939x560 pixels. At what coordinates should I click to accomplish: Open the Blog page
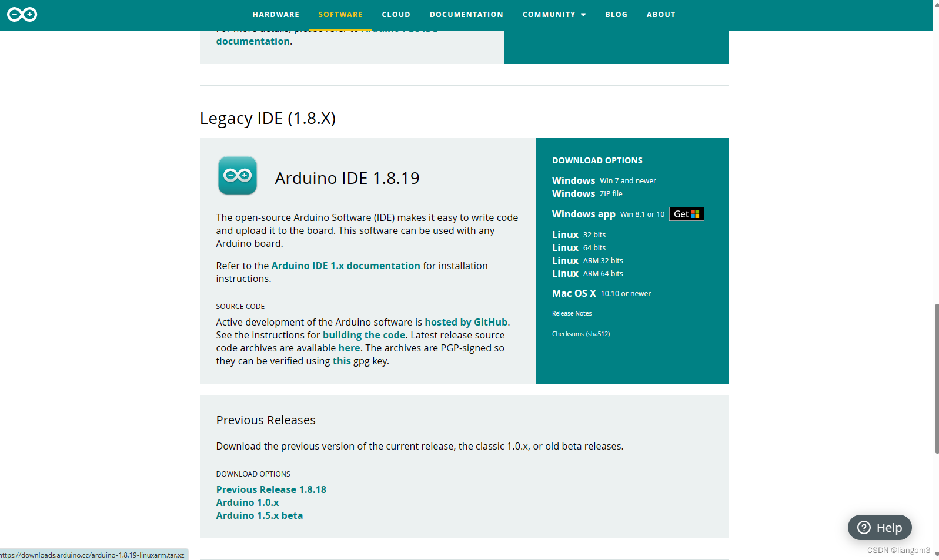pos(616,15)
